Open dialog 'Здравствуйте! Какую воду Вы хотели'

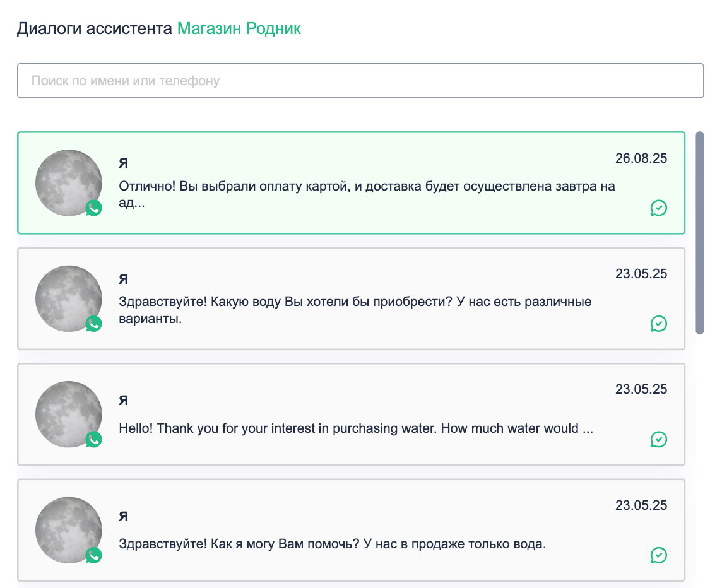point(355,302)
